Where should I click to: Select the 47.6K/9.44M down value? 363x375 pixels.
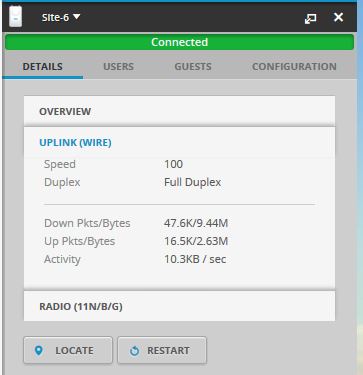196,223
